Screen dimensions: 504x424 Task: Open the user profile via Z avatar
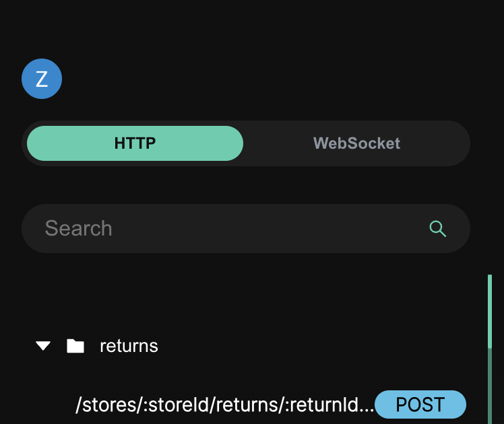pos(42,79)
